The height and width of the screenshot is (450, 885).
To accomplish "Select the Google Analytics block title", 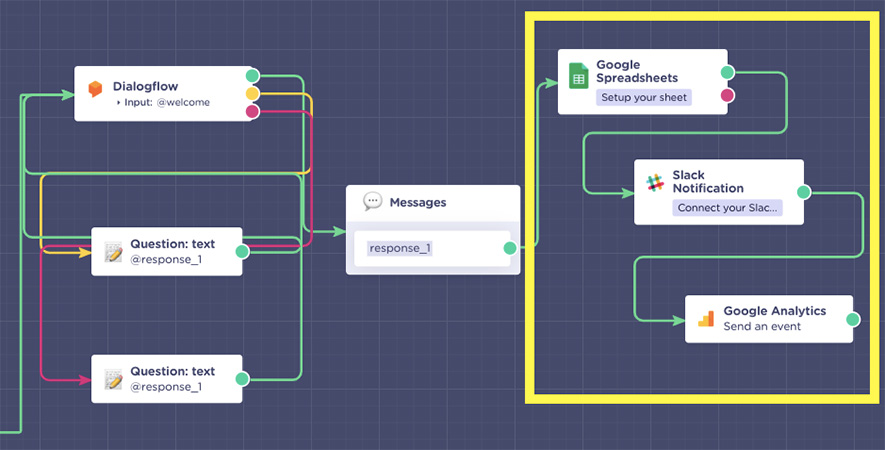I will point(774,311).
